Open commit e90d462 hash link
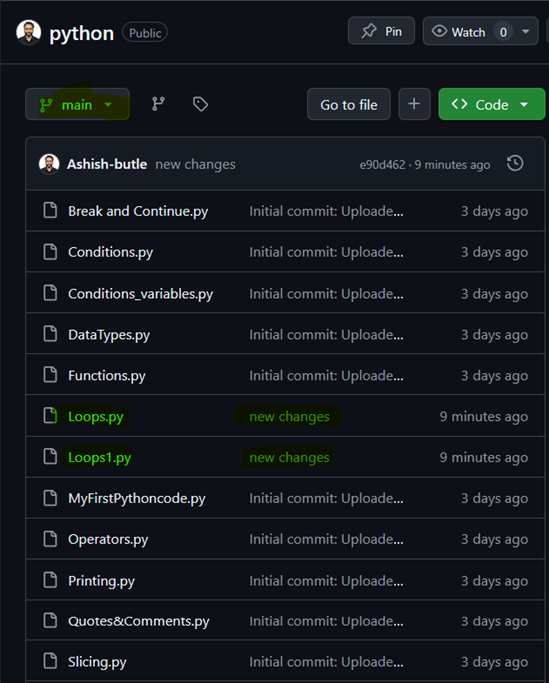Image resolution: width=549 pixels, height=683 pixels. click(x=382, y=165)
